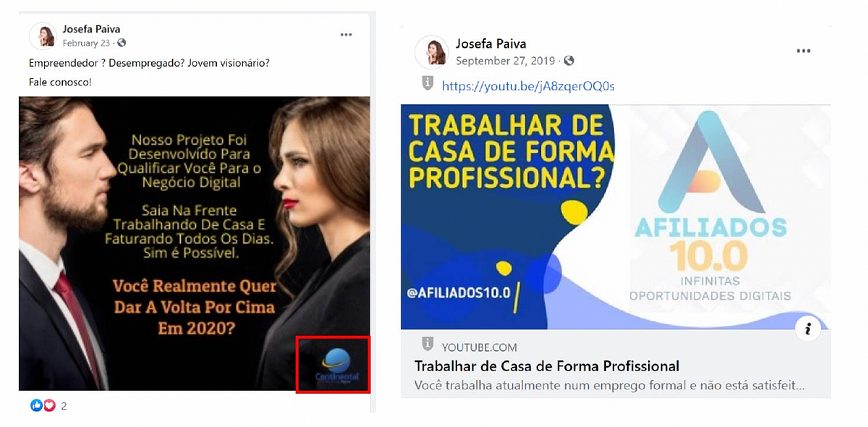Open the Trabalhar de Casa de Forma Profissional title
This screenshot has width=868, height=427.
pos(547,365)
